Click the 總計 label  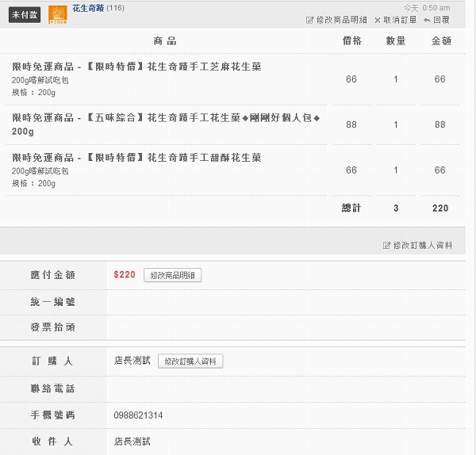pyautogui.click(x=351, y=208)
